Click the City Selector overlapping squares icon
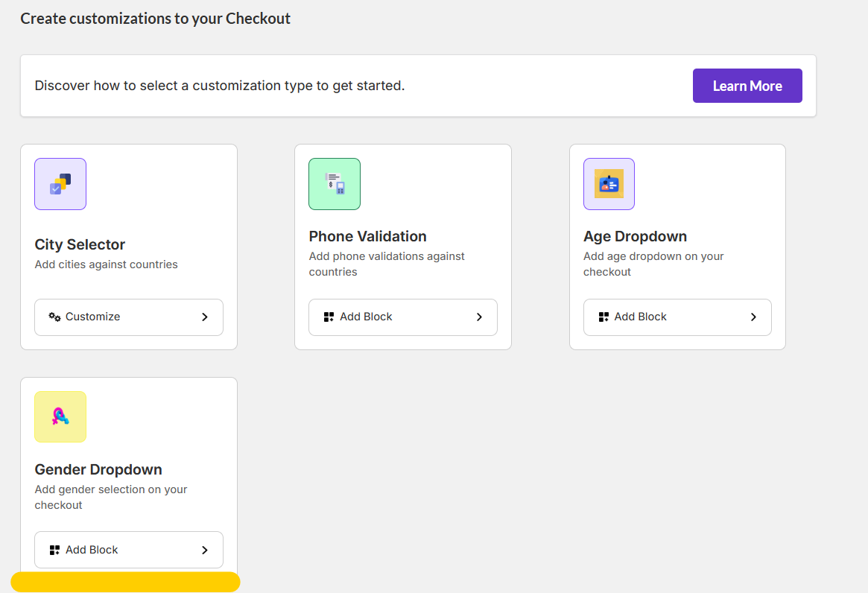Screen dimensions: 868x593 [60, 184]
